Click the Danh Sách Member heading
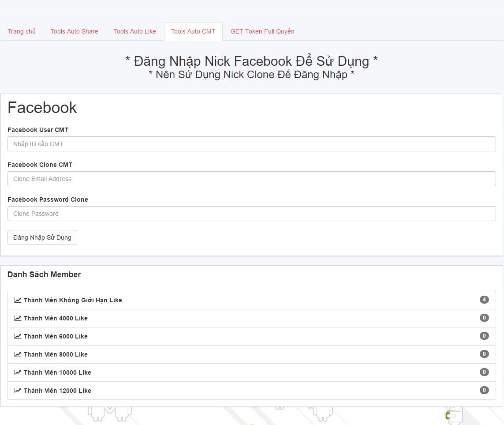504x425 pixels. (44, 275)
